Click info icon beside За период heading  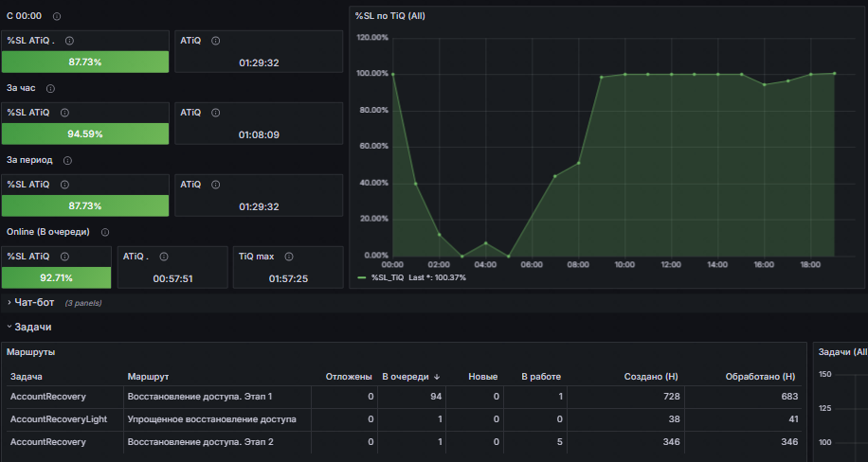pyautogui.click(x=67, y=160)
